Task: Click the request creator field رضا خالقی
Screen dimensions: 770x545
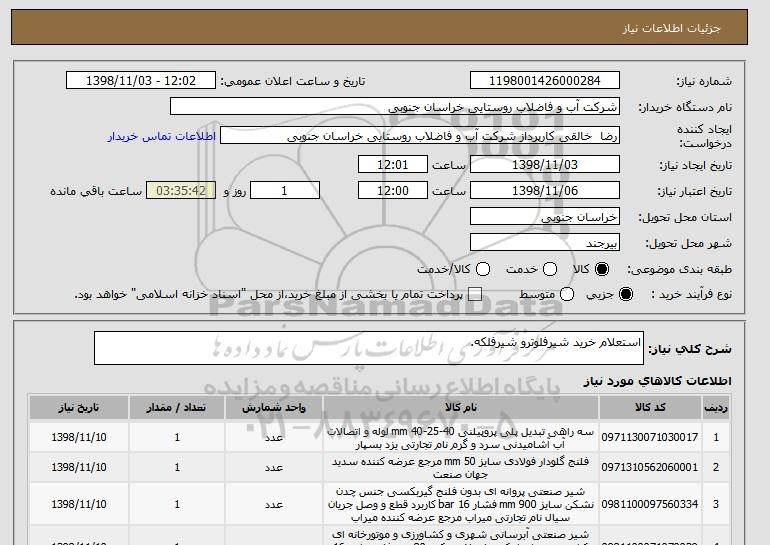Action: pos(420,136)
